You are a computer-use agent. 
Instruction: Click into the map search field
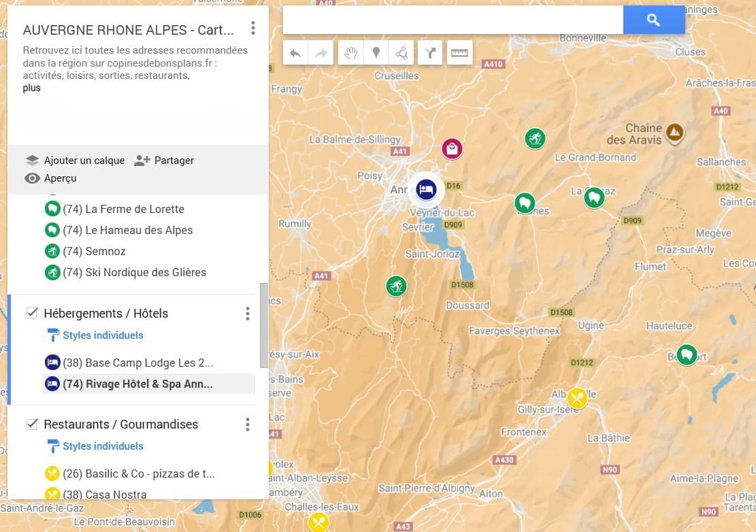453,20
